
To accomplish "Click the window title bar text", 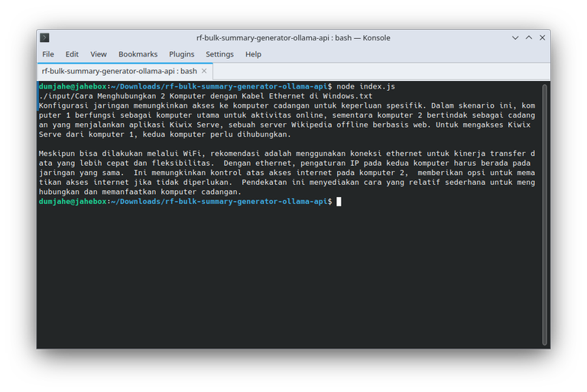I will click(x=293, y=37).
